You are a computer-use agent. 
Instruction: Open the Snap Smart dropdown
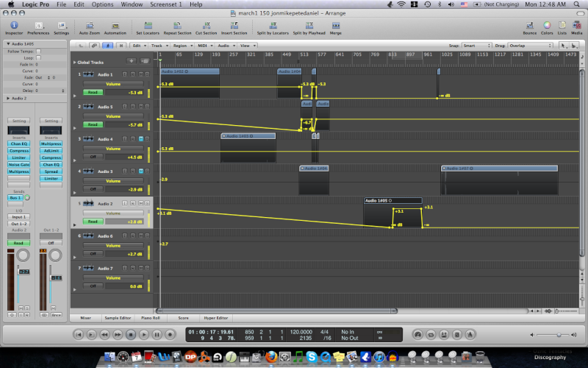[476, 46]
